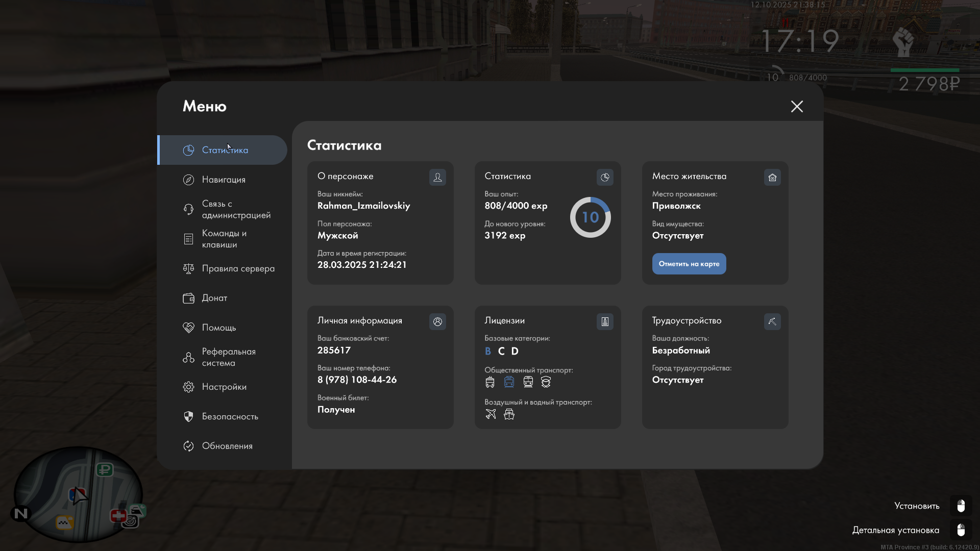This screenshot has height=551, width=980.
Task: Open the Донат section
Action: (214, 298)
